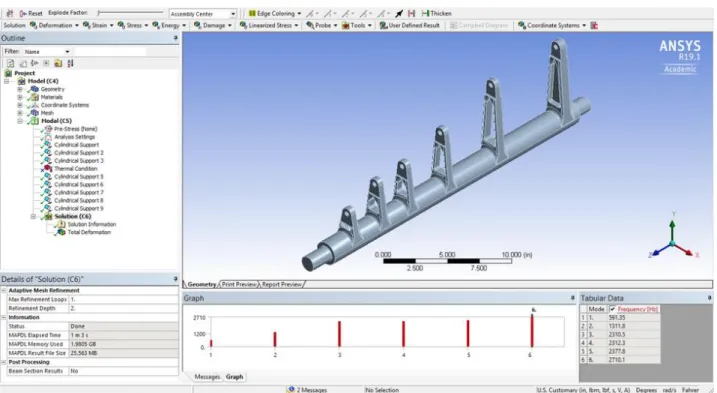Click the red bracket icon beside Thicken
Screen dimensions: 717x393
pyautogui.click(x=411, y=13)
